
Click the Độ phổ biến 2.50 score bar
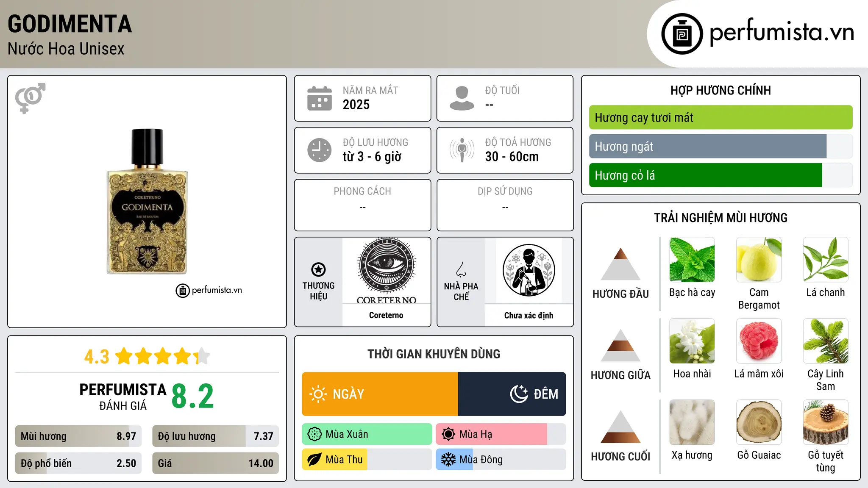[x=78, y=463]
